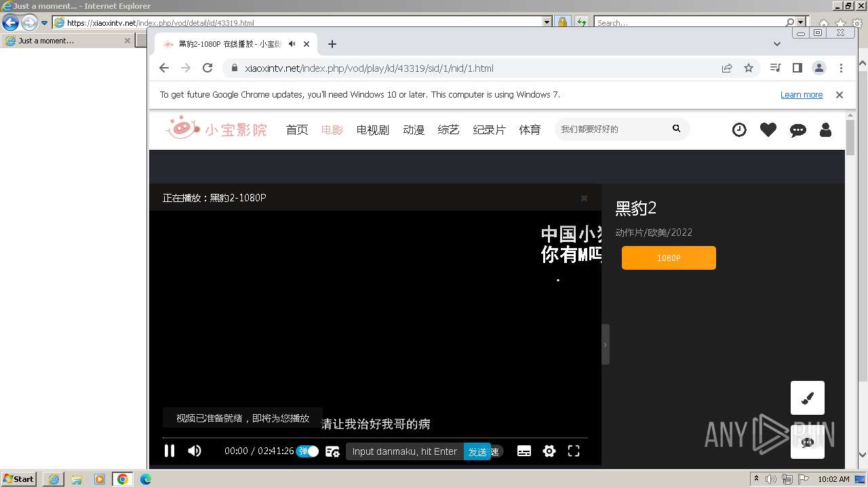The width and height of the screenshot is (868, 488).
Task: Open the 动漫 navigation item
Action: 414,129
